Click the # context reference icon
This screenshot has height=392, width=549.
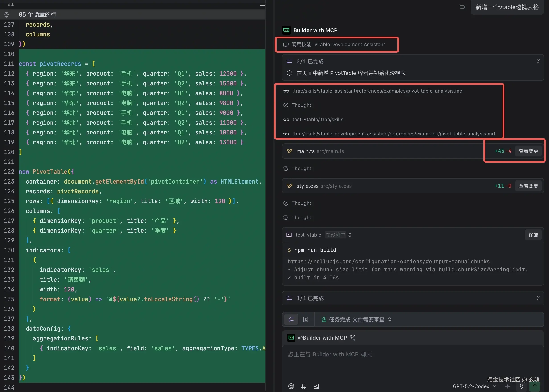pyautogui.click(x=303, y=386)
